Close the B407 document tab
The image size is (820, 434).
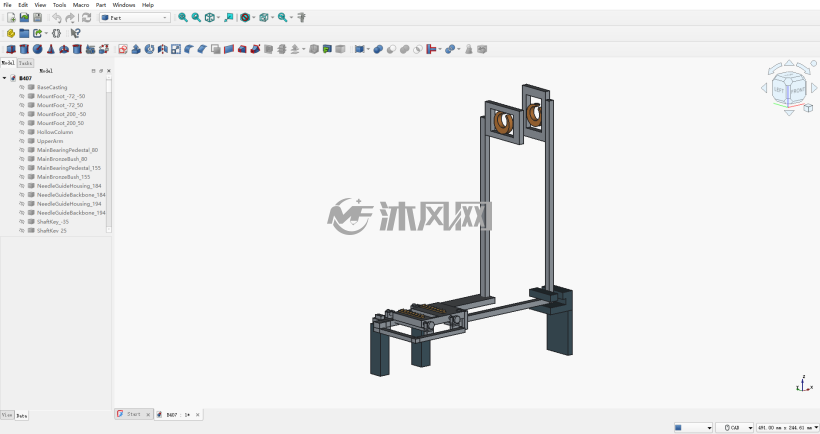(x=198, y=415)
